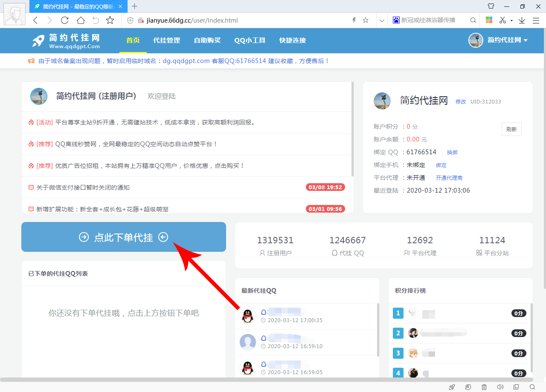Click the header user avatar image

[476, 40]
